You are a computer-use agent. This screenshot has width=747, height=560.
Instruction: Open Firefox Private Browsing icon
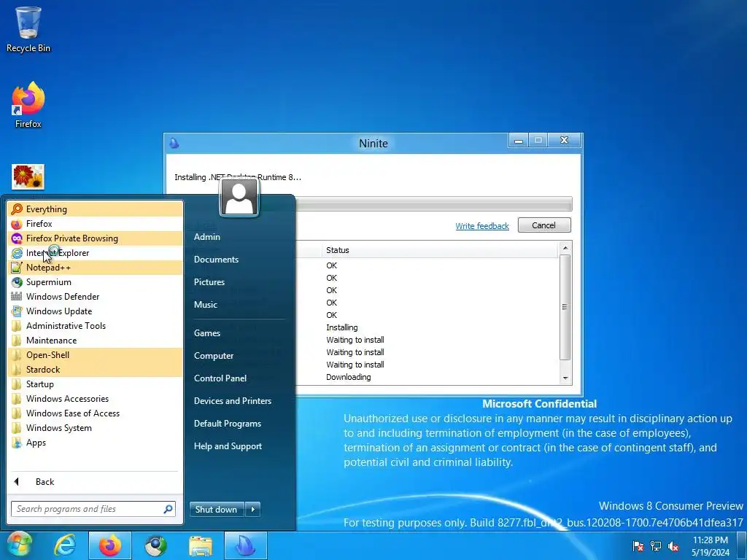pos(18,238)
